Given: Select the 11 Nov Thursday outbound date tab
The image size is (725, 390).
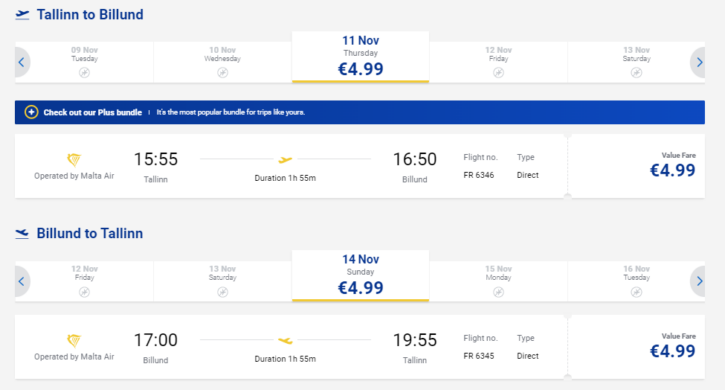Looking at the screenshot, I should click(x=361, y=57).
